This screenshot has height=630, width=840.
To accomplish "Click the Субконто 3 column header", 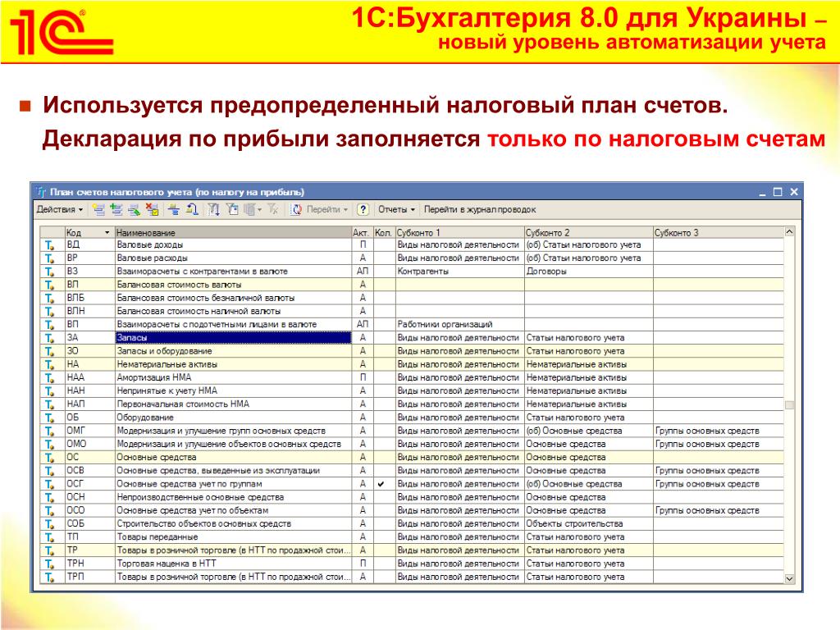I will (718, 232).
